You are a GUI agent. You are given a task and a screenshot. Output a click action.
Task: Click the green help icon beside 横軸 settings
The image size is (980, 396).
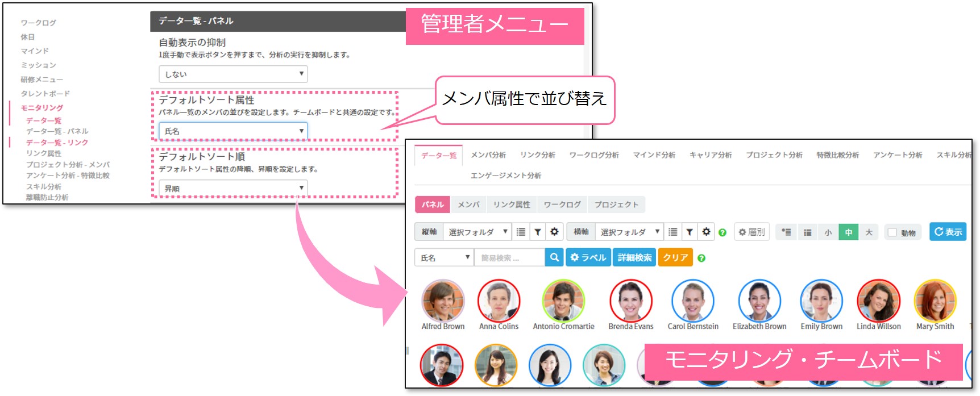click(722, 232)
